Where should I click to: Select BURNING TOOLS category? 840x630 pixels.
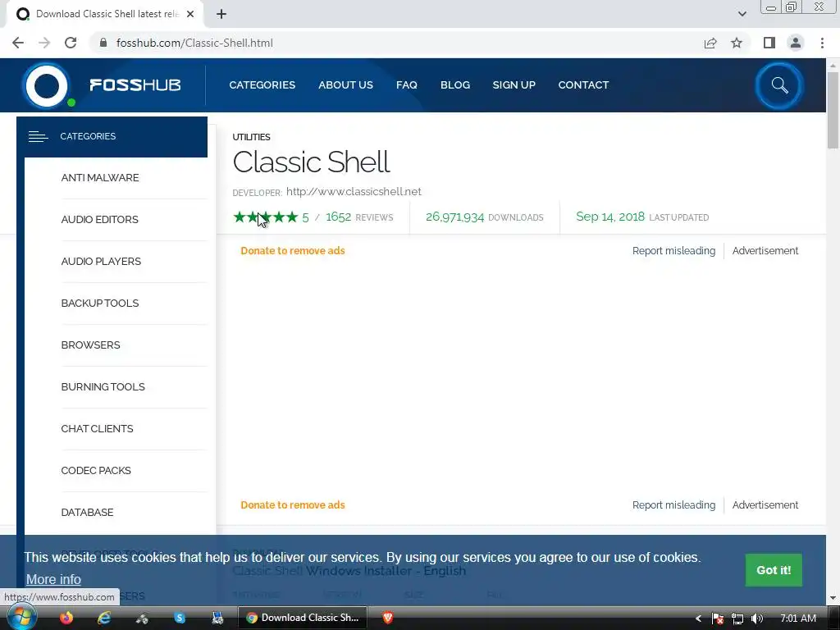point(103,387)
